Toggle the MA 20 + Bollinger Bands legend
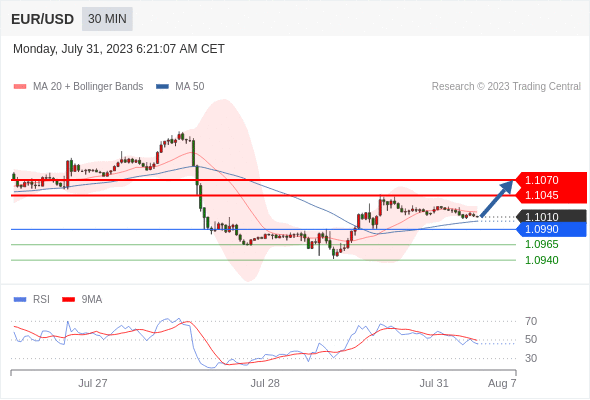Image resolution: width=590 pixels, height=400 pixels. (x=88, y=87)
